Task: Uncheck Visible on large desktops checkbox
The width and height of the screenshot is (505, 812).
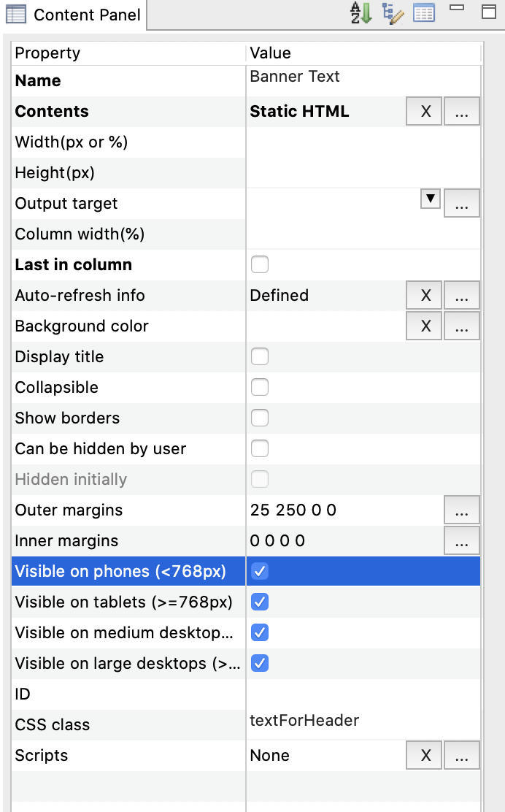Action: click(260, 663)
